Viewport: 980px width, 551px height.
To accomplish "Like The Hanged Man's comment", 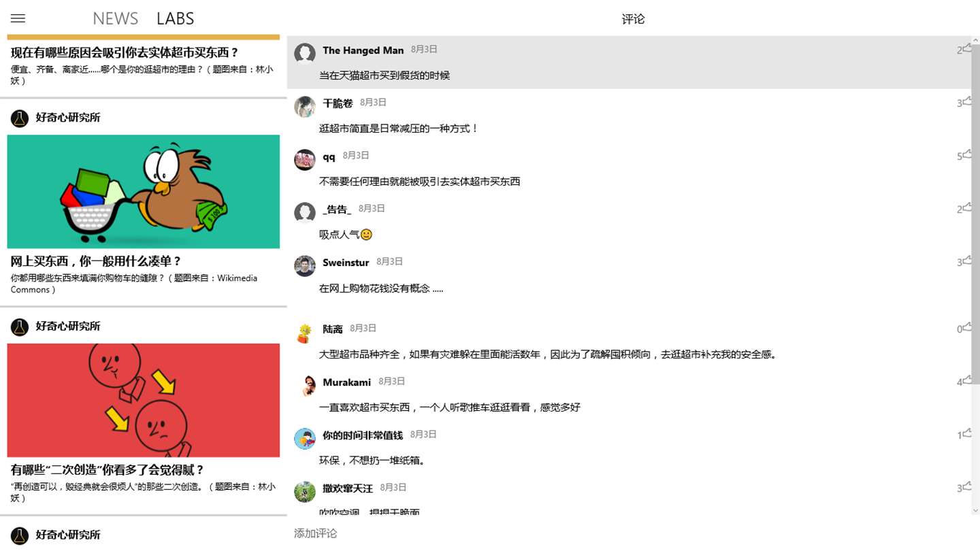I will pyautogui.click(x=967, y=49).
